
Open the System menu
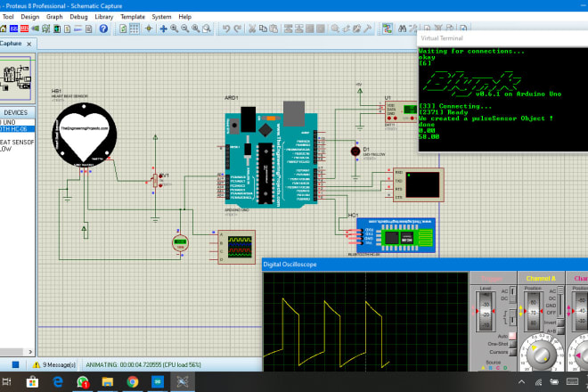(x=161, y=17)
